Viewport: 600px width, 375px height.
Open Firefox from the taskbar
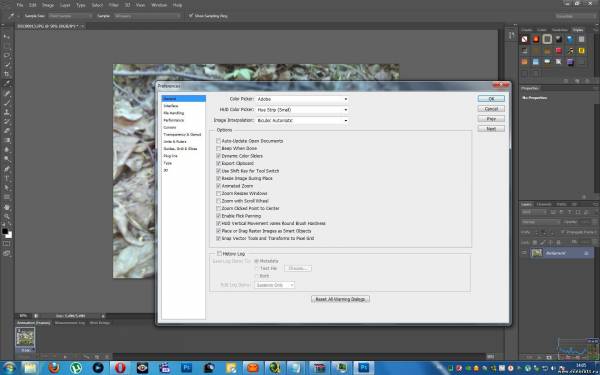(x=54, y=368)
